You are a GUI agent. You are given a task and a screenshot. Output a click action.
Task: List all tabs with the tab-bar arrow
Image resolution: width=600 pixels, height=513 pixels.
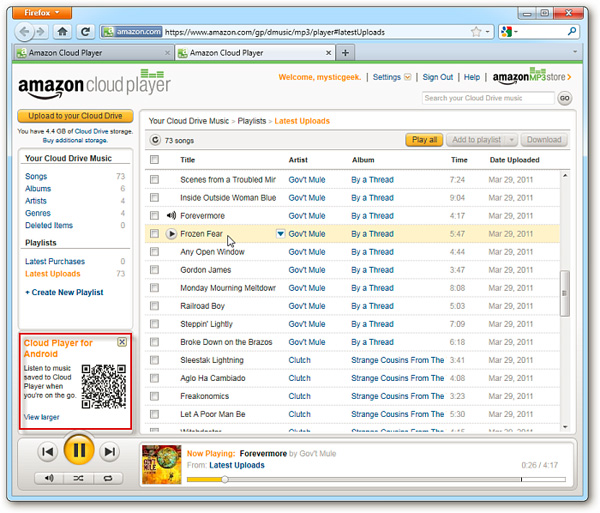pos(575,52)
